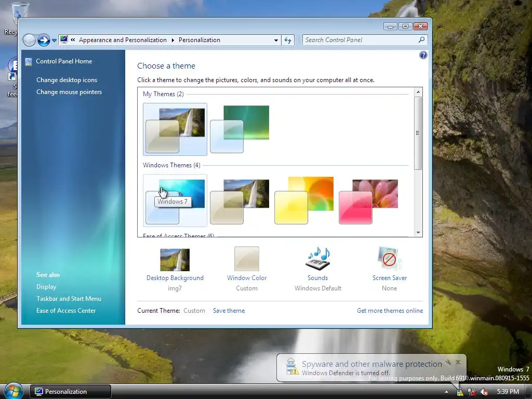Click the taskbar clock 5:39 PM
This screenshot has width=532, height=399.
pos(508,392)
